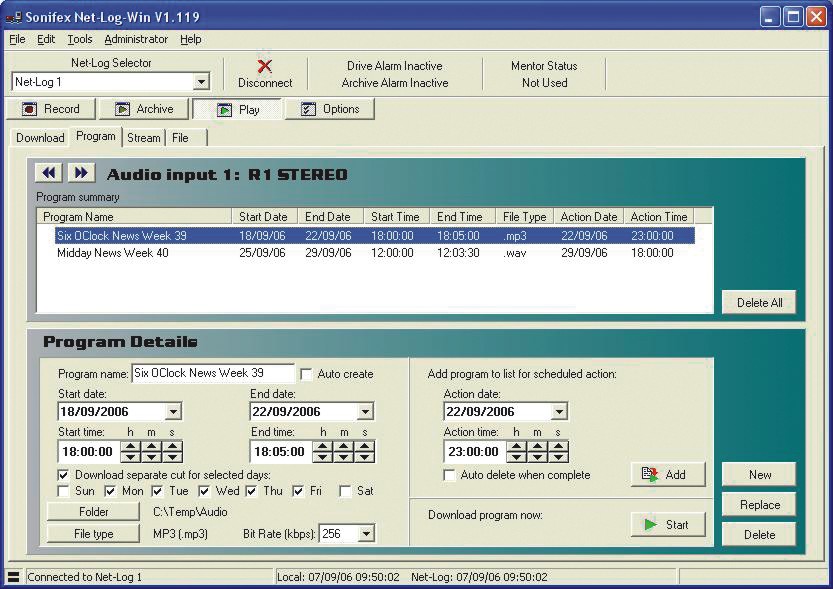Decrease Action time minutes with down arrow
Viewport: 833px width, 589px height.
pyautogui.click(x=538, y=457)
